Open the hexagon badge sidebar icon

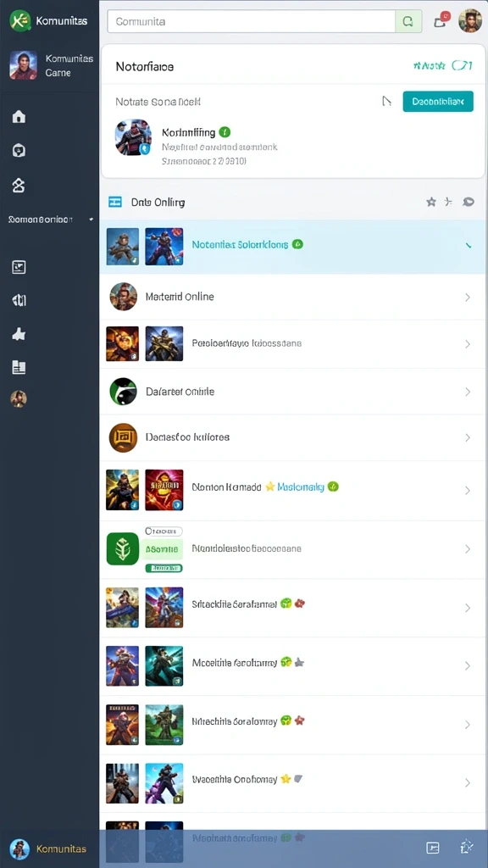point(19,151)
